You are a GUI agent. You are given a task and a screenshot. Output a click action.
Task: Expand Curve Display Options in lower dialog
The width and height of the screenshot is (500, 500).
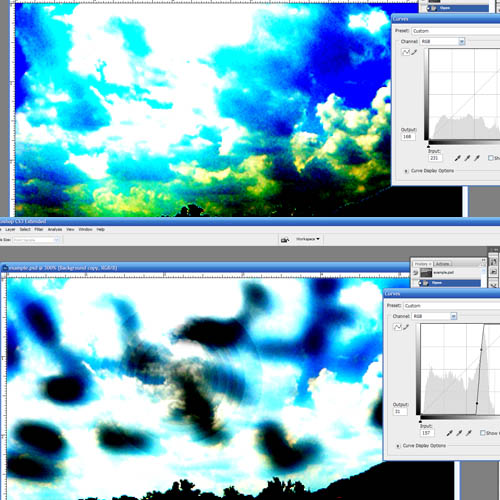(398, 446)
